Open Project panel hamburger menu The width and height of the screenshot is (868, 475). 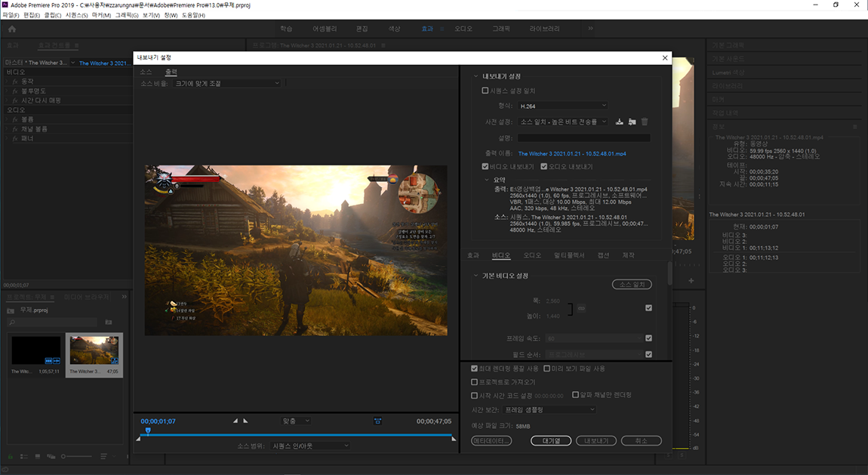(x=53, y=298)
